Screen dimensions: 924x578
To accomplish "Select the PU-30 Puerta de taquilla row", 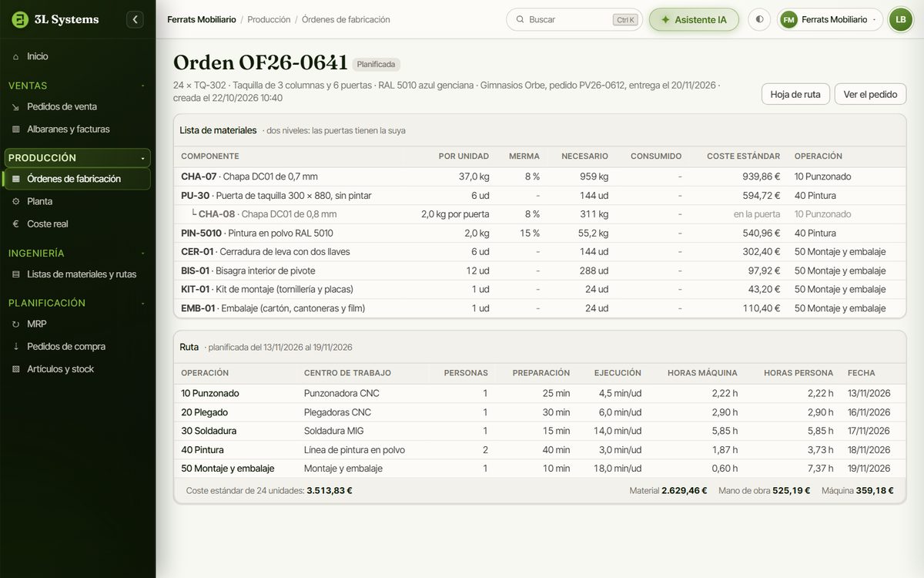I will pyautogui.click(x=540, y=196).
